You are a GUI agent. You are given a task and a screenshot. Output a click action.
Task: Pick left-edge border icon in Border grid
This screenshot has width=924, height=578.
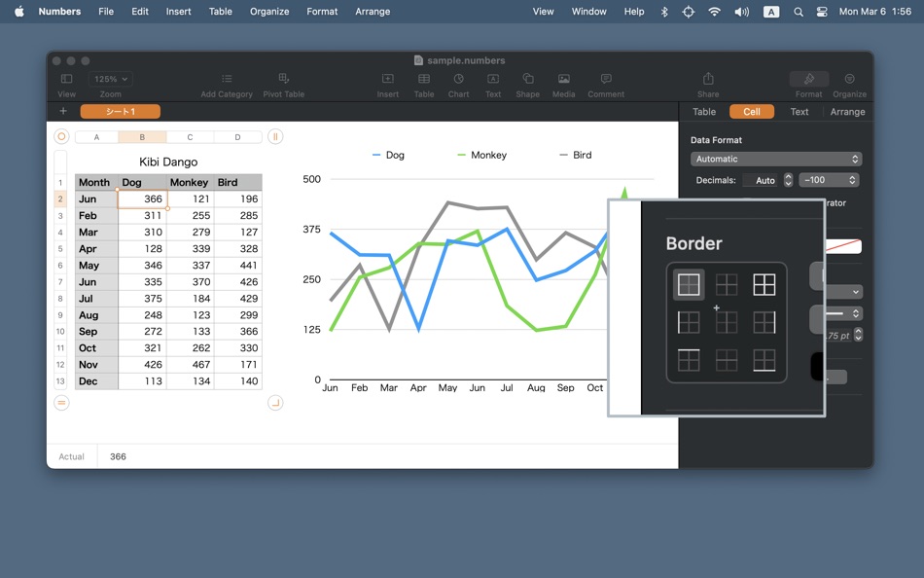pos(689,323)
